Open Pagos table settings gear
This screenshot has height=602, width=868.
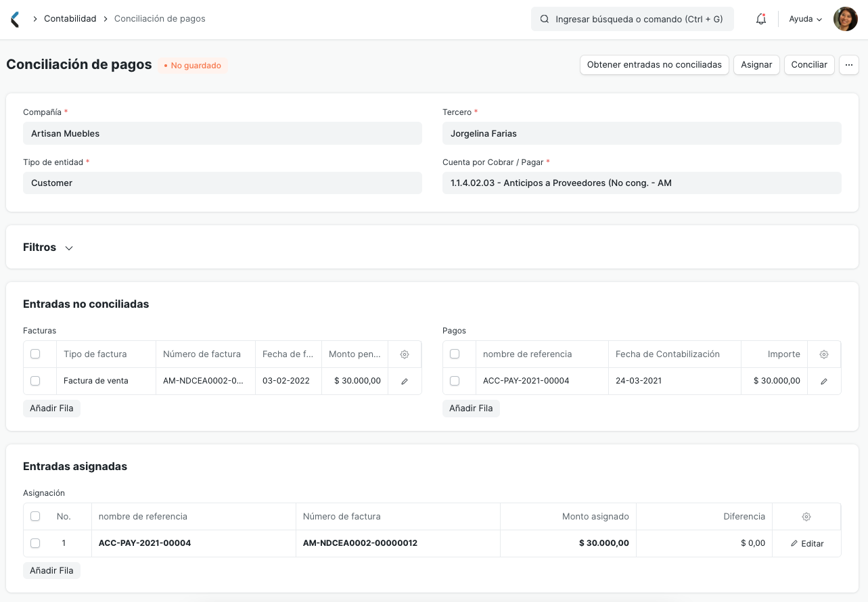point(824,354)
